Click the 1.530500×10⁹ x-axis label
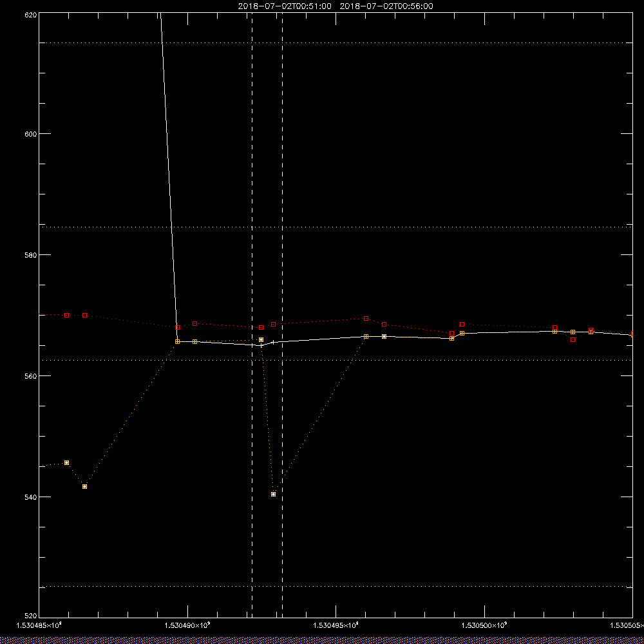Screen dimensions: 644x644 485,625
